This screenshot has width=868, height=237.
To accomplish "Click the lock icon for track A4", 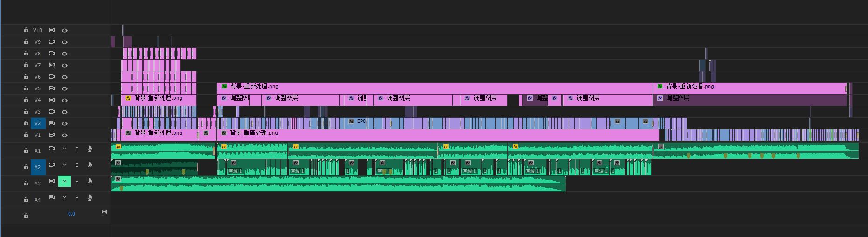I will pos(26,200).
